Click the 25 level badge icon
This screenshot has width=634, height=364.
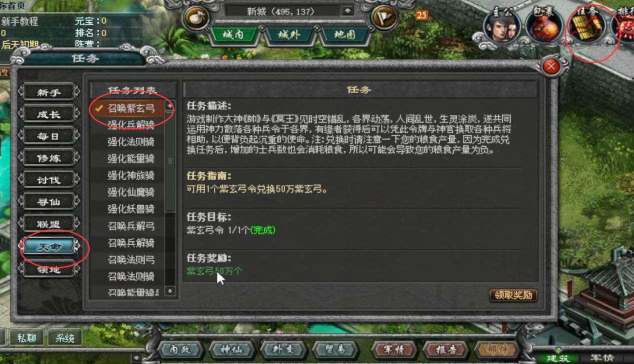click(421, 15)
